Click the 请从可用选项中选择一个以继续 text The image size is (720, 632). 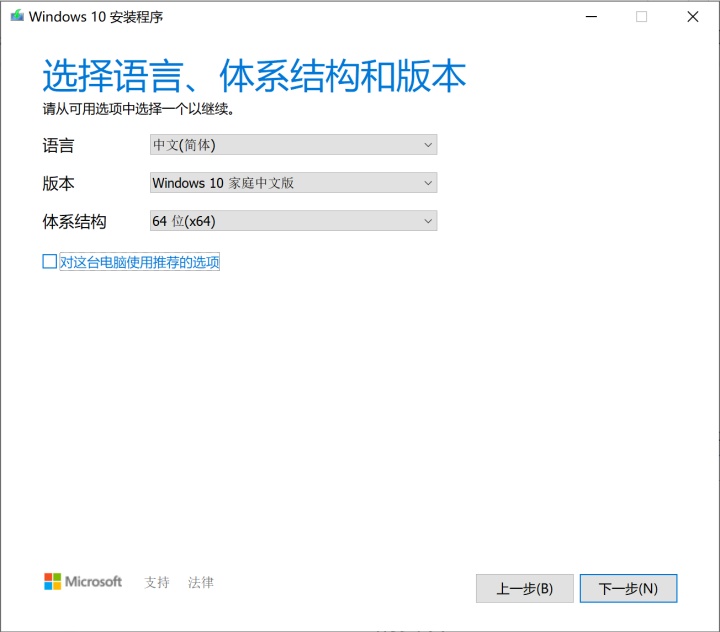click(138, 109)
